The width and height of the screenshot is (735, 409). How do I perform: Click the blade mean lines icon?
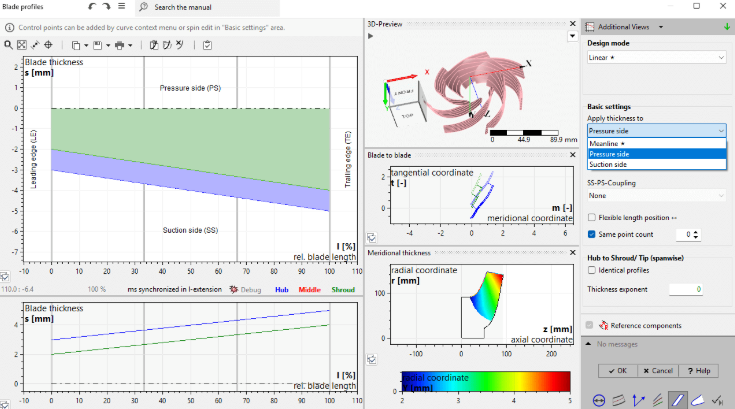(658, 400)
